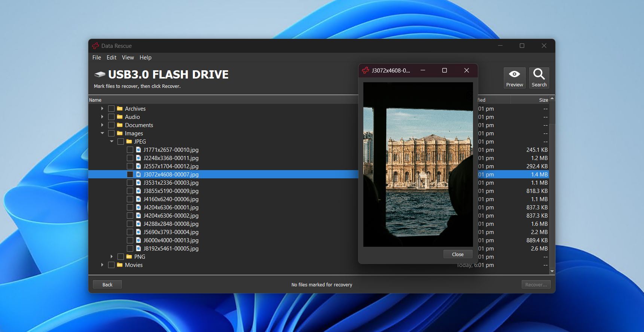Mark the PNG folder checkbox
The image size is (644, 332).
click(x=120, y=256)
